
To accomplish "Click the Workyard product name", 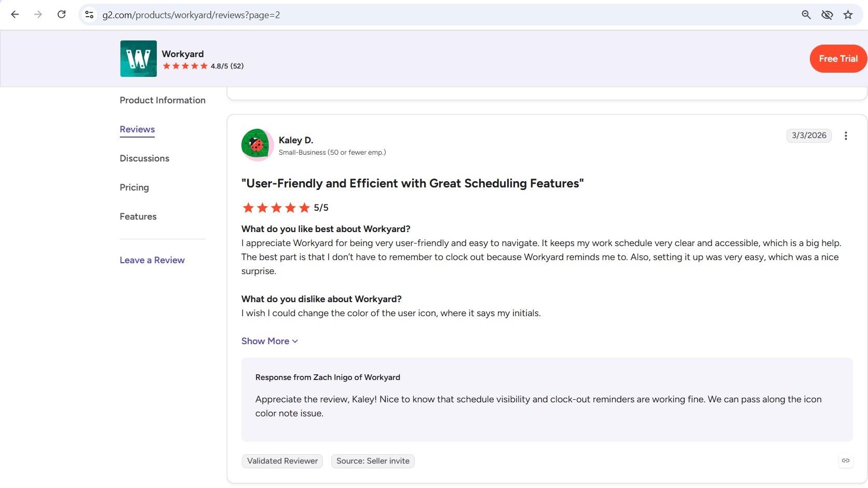I will point(183,54).
